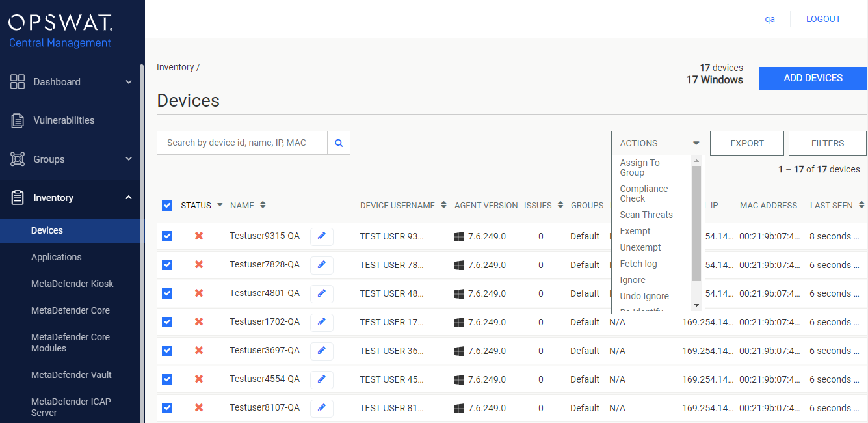
Task: Toggle the select-all devices checkbox
Action: (x=167, y=206)
